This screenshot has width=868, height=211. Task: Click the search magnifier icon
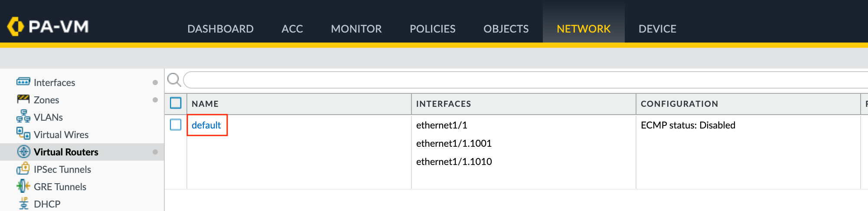[174, 80]
